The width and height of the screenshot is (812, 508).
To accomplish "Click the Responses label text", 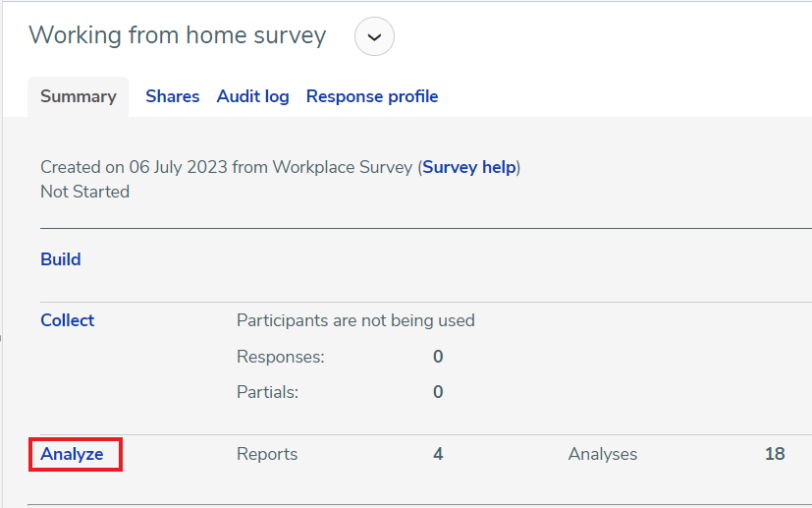I will coord(281,357).
